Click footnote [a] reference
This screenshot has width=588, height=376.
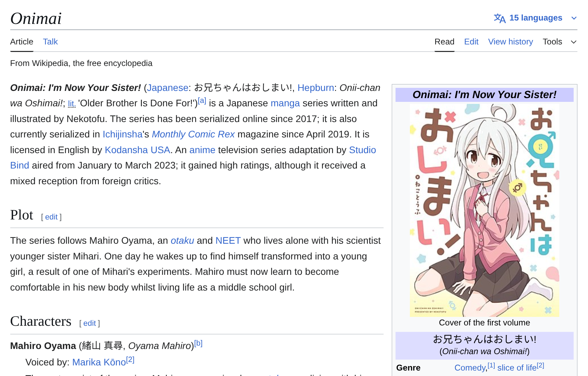pyautogui.click(x=202, y=101)
